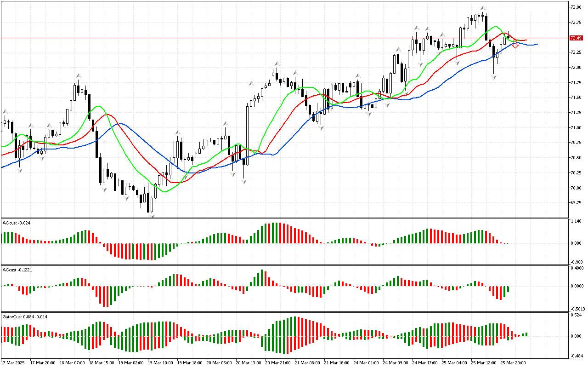This screenshot has width=588, height=368.
Task: Click the 72.00 price level label
Action: (576, 68)
